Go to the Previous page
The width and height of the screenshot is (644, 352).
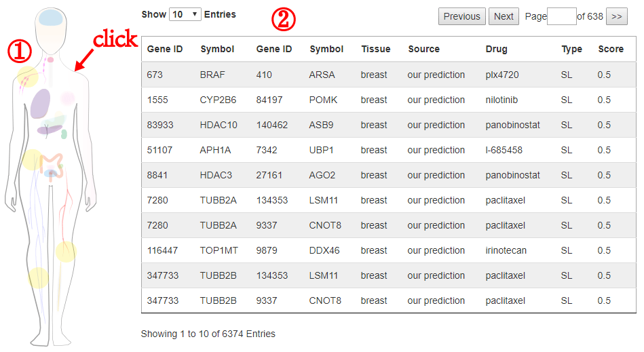tap(462, 16)
